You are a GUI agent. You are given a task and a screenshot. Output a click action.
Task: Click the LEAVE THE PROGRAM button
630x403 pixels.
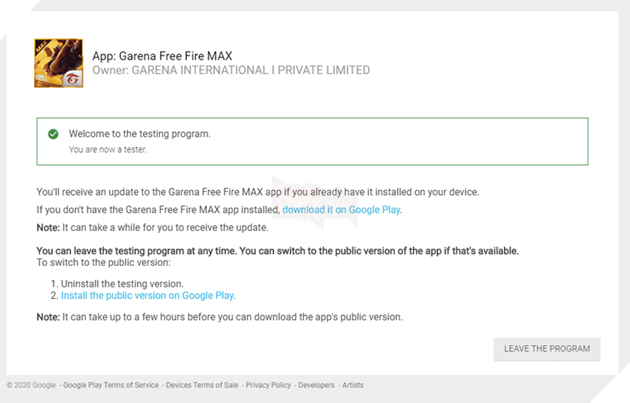pyautogui.click(x=547, y=349)
